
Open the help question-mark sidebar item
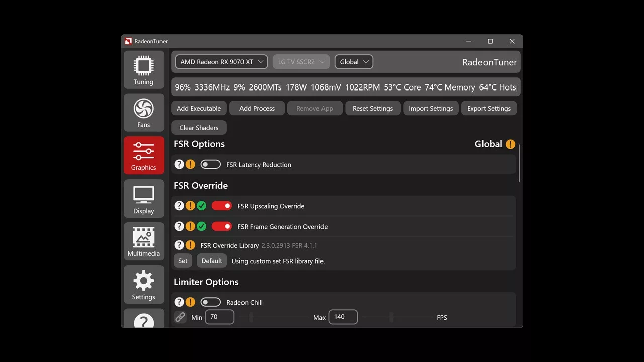(144, 319)
